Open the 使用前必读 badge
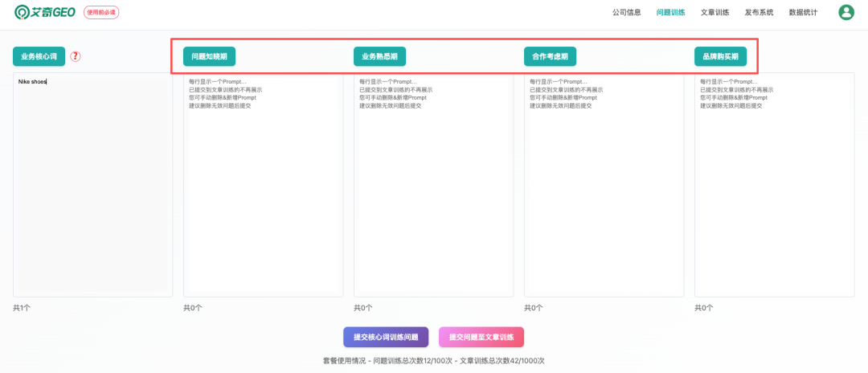This screenshot has width=868, height=373. click(x=101, y=13)
